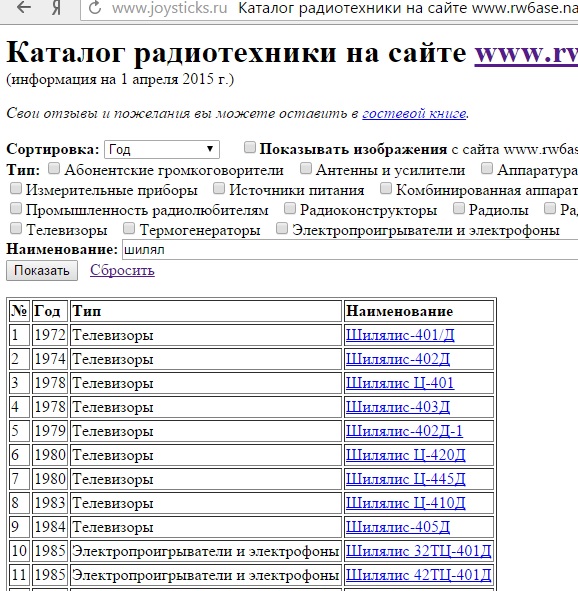Click year cell 1979
The height and width of the screenshot is (591, 578).
(x=50, y=431)
